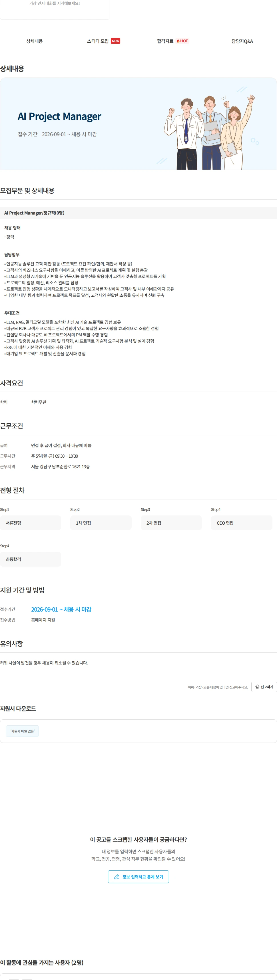The height and width of the screenshot is (980, 277).
Task: Go to the 담당자Q&A tab
Action: click(x=242, y=41)
